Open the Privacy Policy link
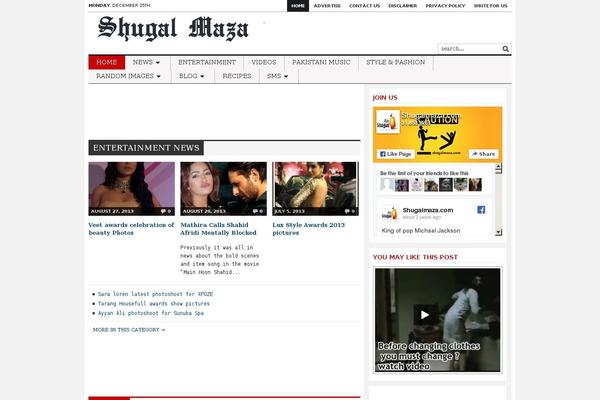This screenshot has width=600, height=400. (x=445, y=6)
